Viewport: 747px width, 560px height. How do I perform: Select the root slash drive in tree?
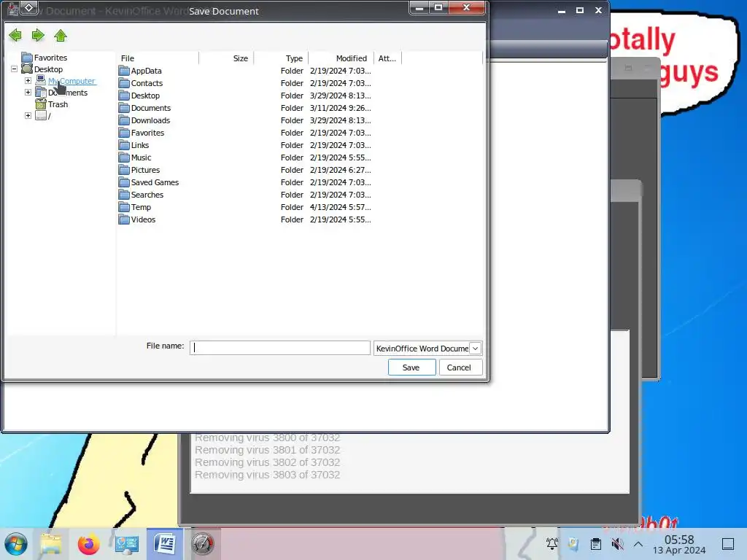pyautogui.click(x=49, y=116)
